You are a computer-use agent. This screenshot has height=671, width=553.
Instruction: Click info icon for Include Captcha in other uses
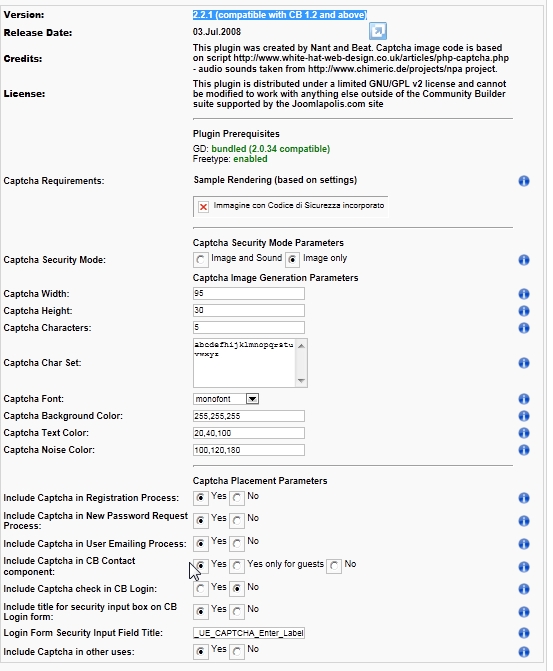click(524, 652)
